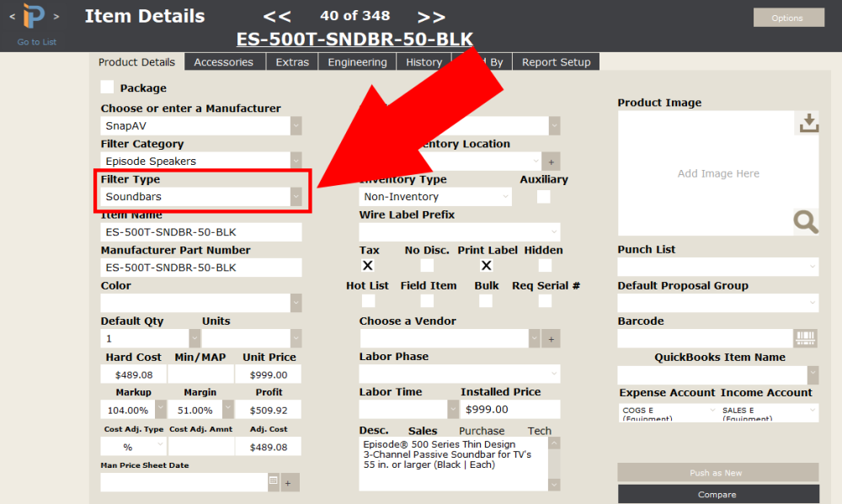Click the barcode scanner icon beside Barcode field
842x504 pixels.
tap(805, 338)
